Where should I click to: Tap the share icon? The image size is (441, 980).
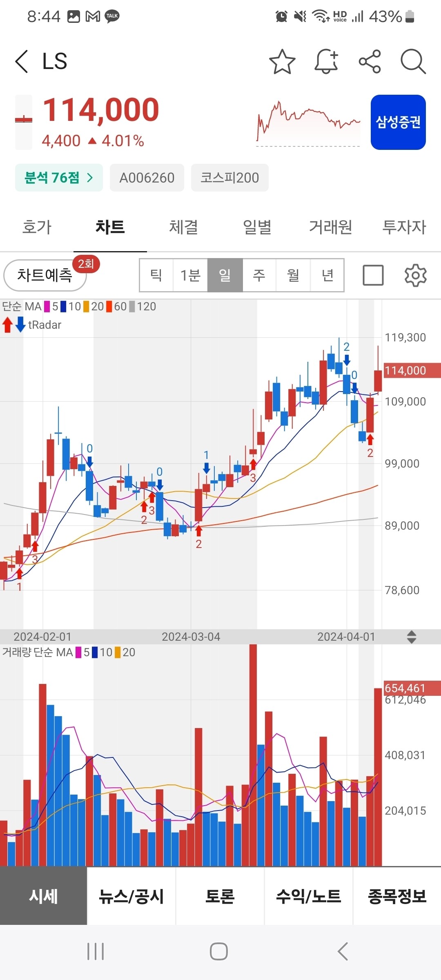370,62
